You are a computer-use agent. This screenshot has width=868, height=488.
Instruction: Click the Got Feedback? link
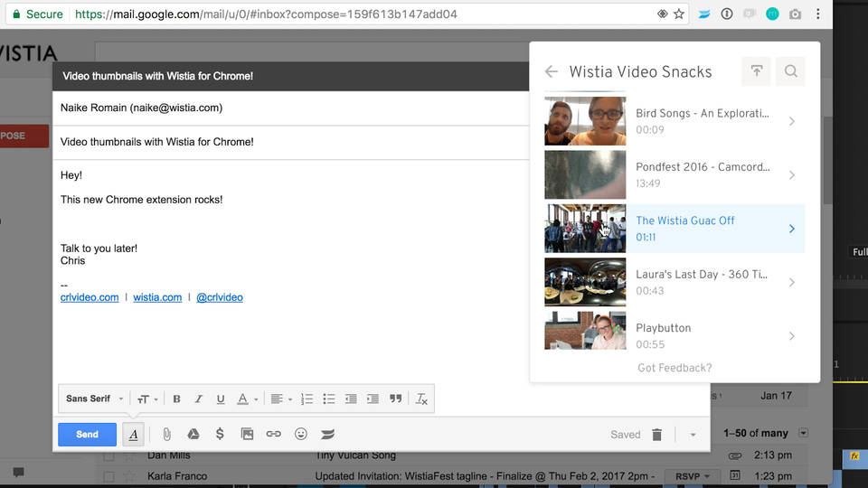pos(675,368)
